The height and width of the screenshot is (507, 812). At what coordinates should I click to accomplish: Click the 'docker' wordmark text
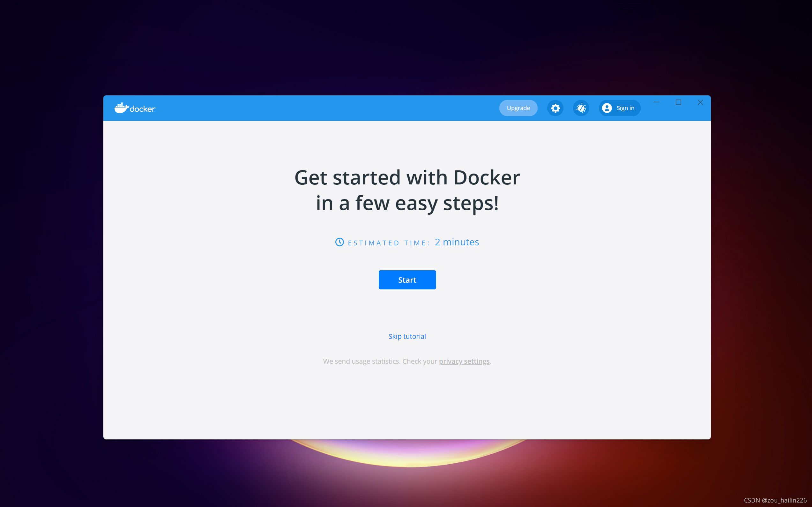pyautogui.click(x=143, y=109)
